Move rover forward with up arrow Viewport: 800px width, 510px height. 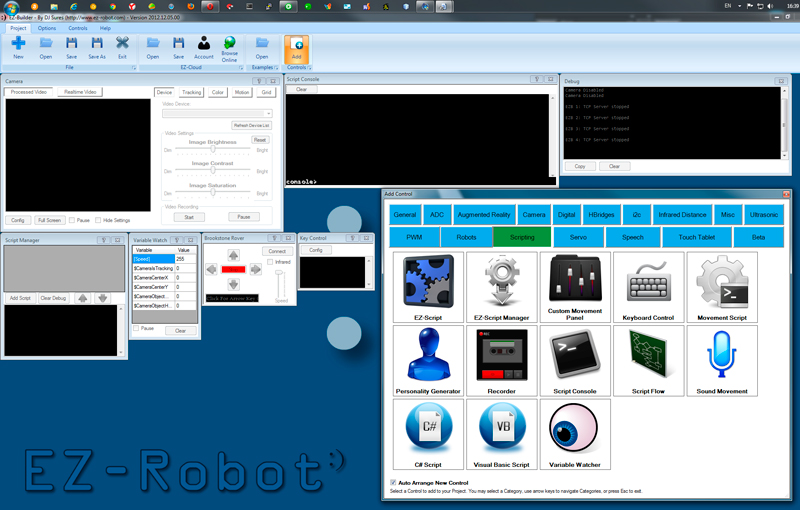click(233, 254)
